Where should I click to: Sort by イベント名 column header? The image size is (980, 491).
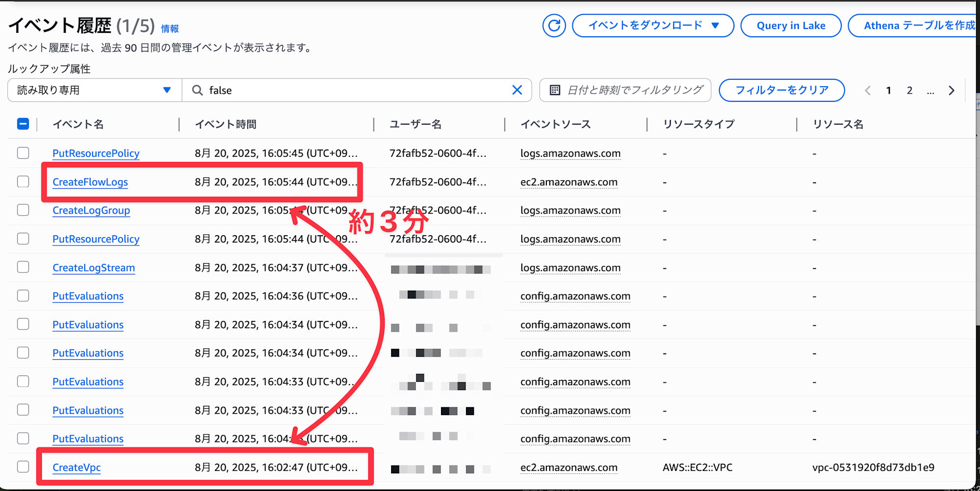78,124
